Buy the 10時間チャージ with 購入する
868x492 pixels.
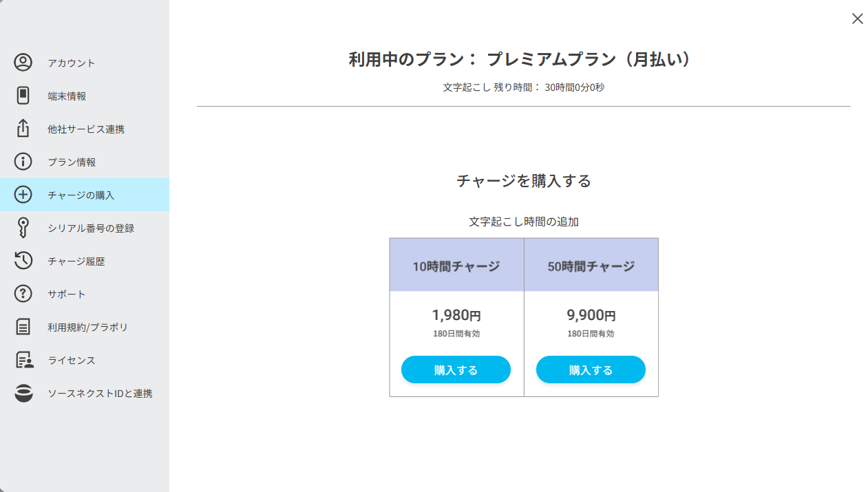tap(456, 370)
